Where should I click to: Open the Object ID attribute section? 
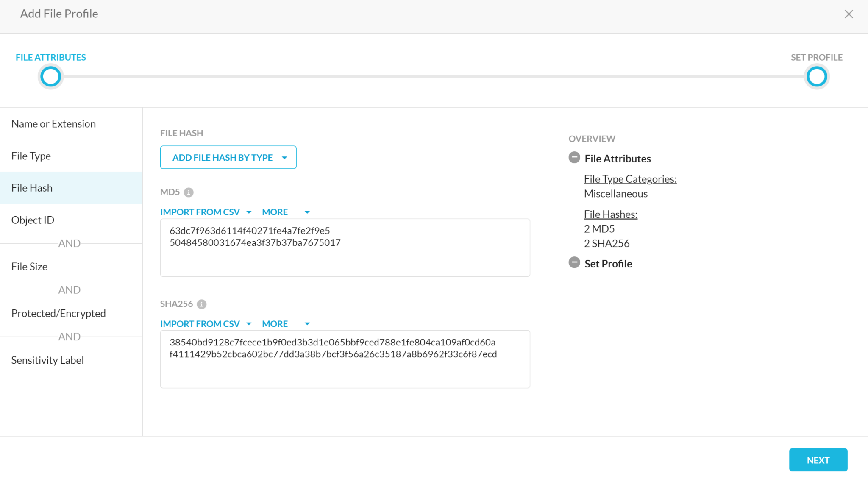pos(33,220)
